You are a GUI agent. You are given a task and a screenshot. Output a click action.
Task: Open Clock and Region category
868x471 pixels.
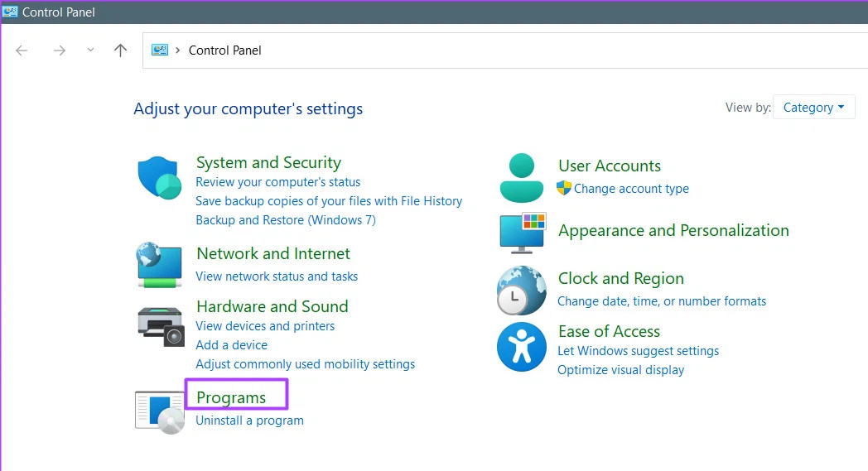tap(621, 278)
